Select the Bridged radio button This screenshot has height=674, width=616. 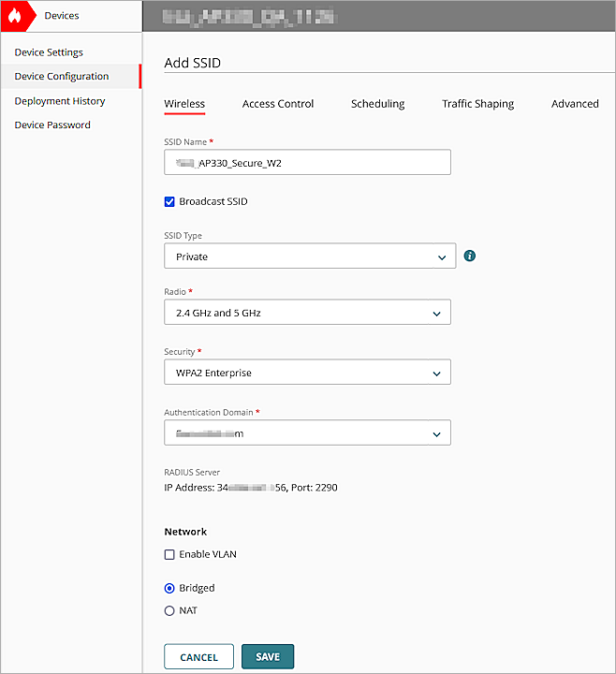tap(169, 588)
